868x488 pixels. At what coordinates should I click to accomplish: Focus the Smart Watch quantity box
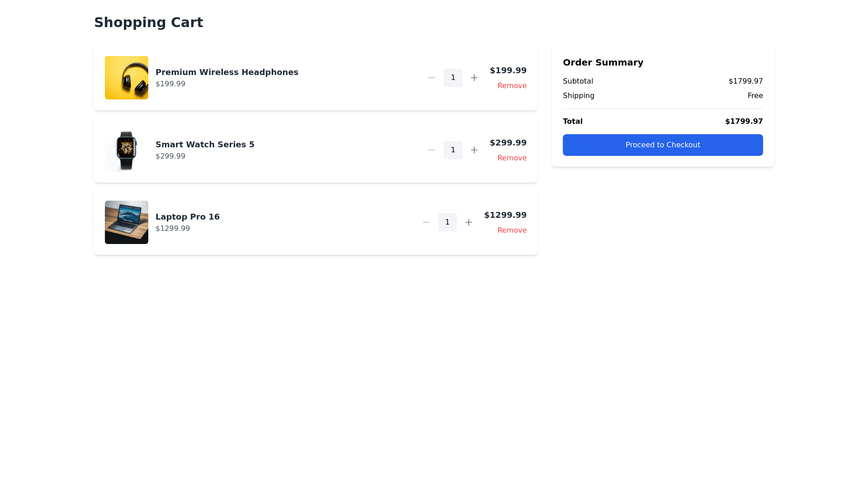pyautogui.click(x=453, y=150)
